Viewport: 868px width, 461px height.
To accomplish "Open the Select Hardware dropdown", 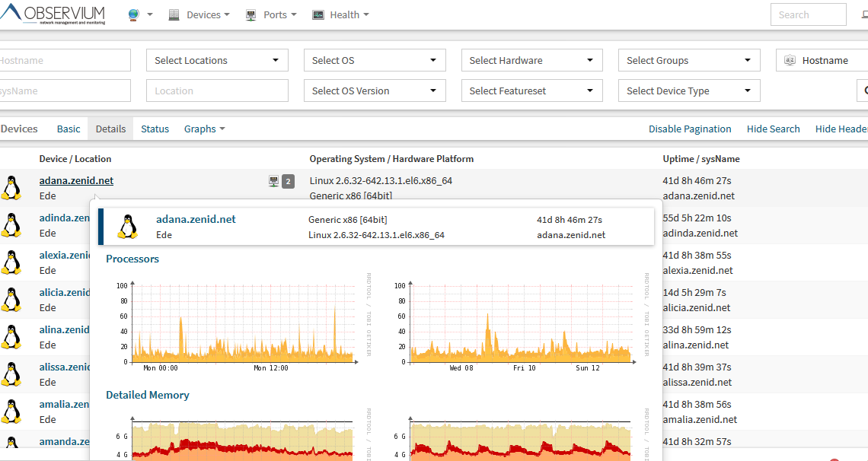I will tap(532, 60).
